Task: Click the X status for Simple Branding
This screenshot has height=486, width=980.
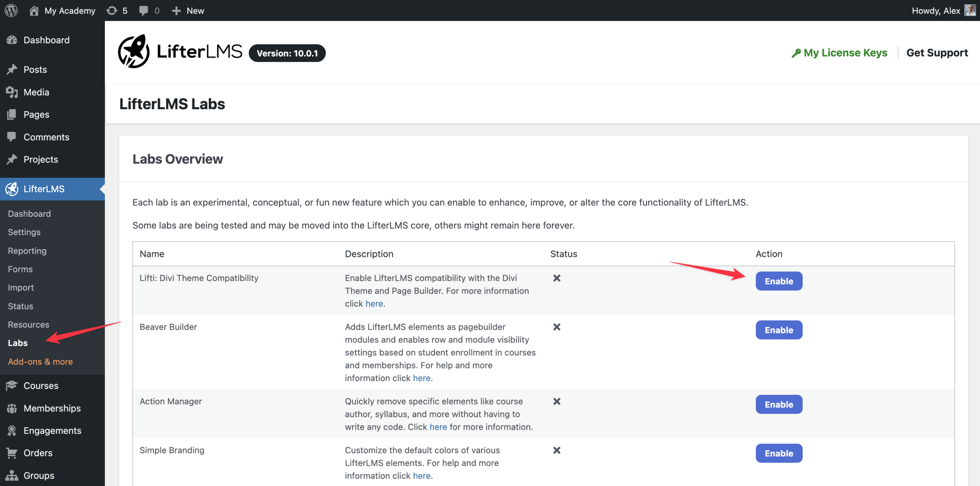Action: [557, 450]
